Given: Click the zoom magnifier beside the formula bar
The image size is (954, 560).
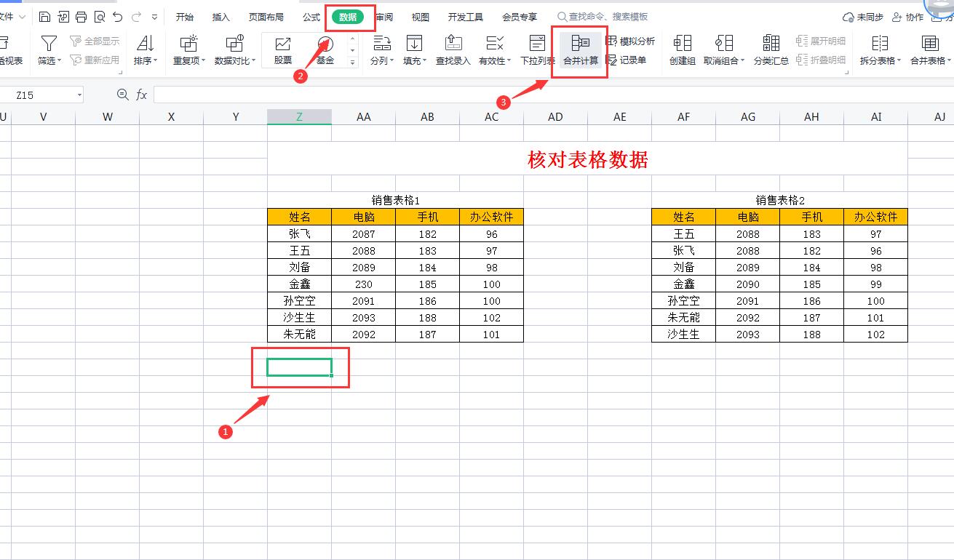Looking at the screenshot, I should point(122,95).
